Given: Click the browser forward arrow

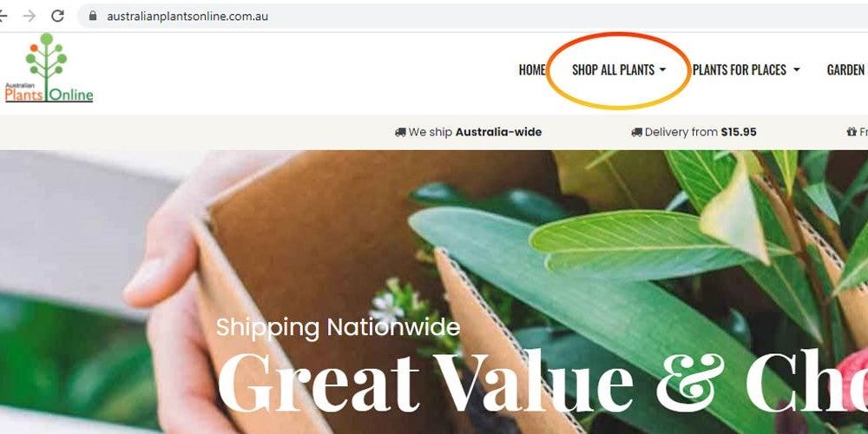Looking at the screenshot, I should pos(30,16).
